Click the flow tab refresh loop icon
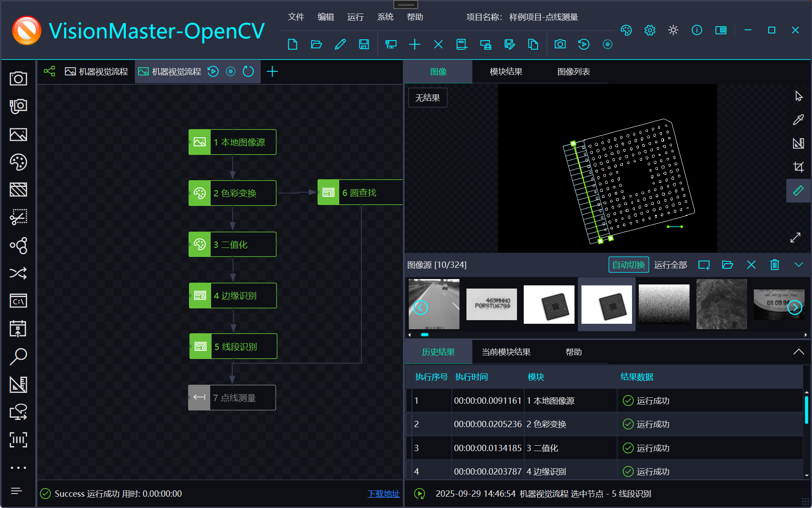Image resolution: width=812 pixels, height=508 pixels. pos(248,71)
